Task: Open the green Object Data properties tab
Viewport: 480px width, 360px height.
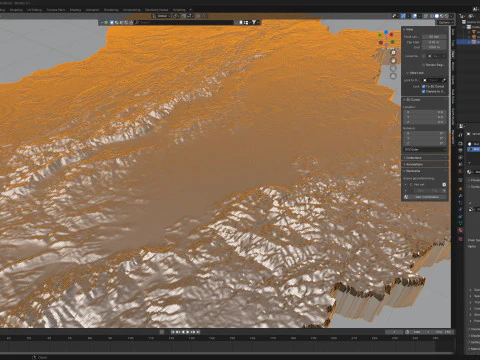Action: tap(461, 223)
